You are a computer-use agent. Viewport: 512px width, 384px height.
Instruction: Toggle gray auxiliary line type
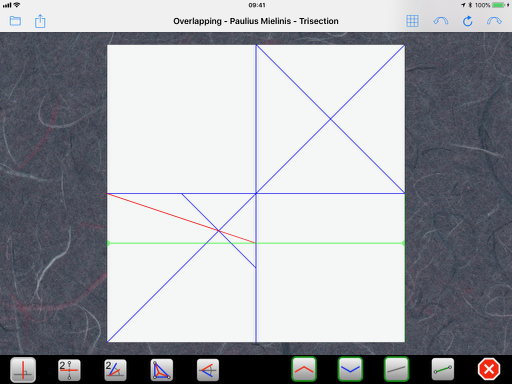click(396, 369)
